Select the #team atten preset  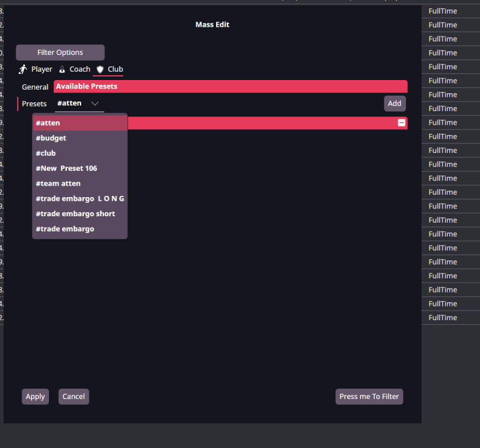pyautogui.click(x=58, y=183)
